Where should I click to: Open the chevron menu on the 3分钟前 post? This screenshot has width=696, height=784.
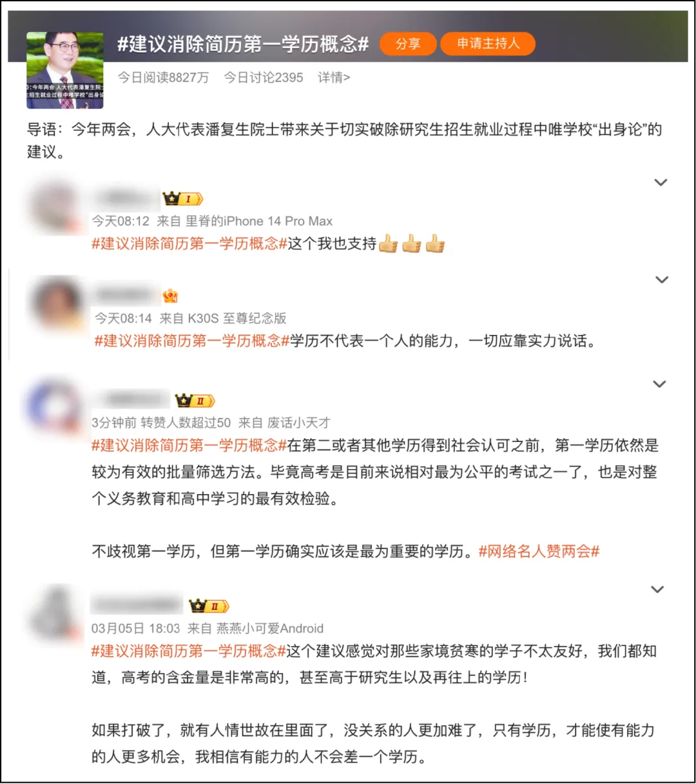(x=659, y=384)
